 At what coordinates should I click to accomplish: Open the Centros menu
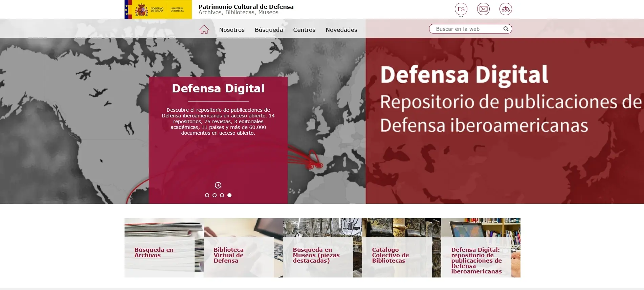point(304,30)
